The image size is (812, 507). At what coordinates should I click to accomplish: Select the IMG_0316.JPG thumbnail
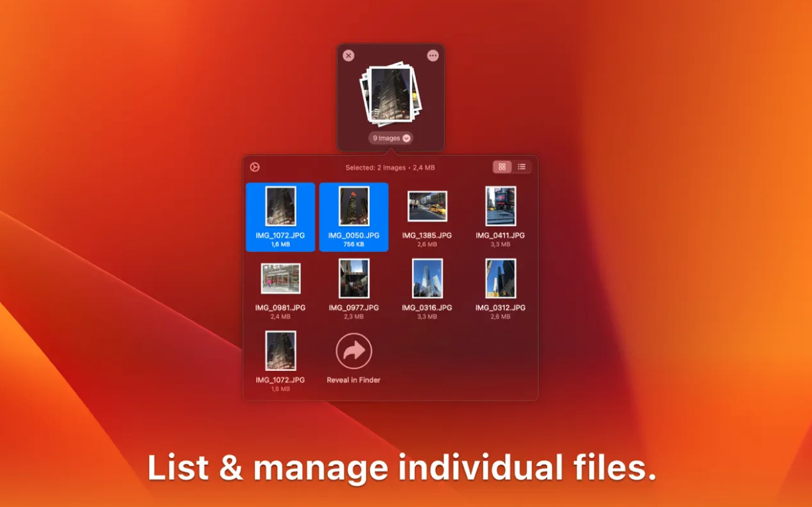[427, 279]
